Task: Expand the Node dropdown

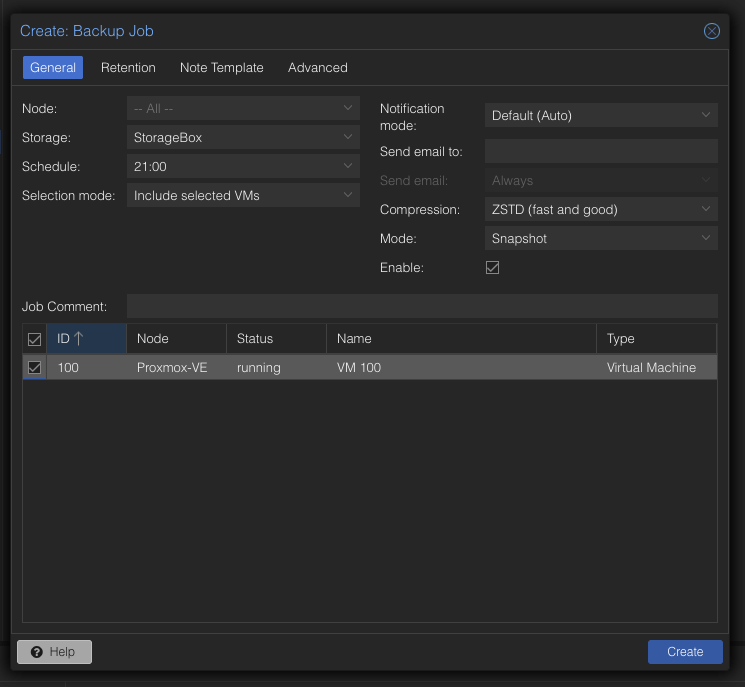Action: click(243, 108)
